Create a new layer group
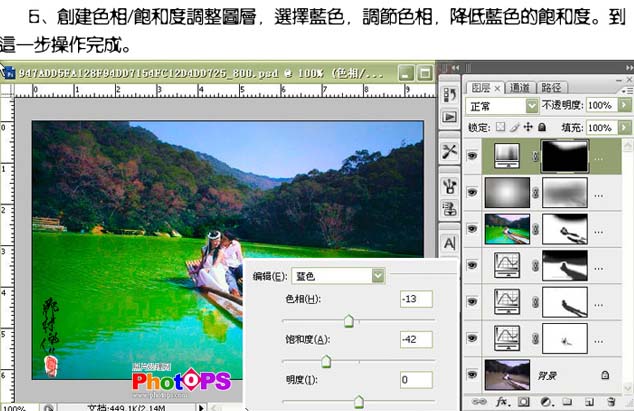This screenshot has width=634, height=411. (566, 401)
